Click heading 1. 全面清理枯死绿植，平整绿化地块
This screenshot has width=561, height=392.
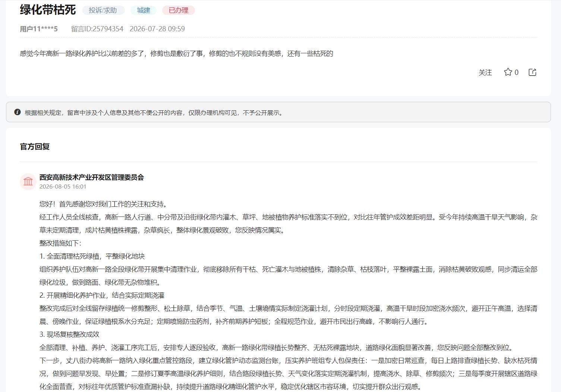click(x=92, y=256)
